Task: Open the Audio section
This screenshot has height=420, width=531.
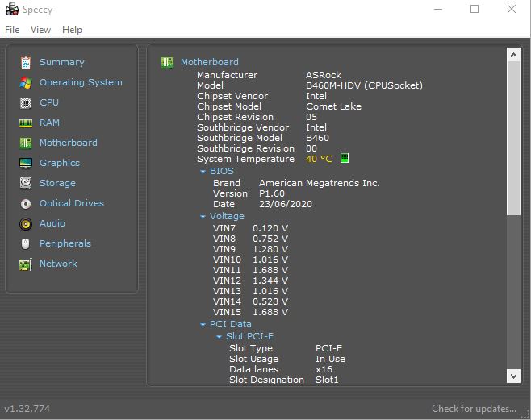Action: [x=52, y=223]
